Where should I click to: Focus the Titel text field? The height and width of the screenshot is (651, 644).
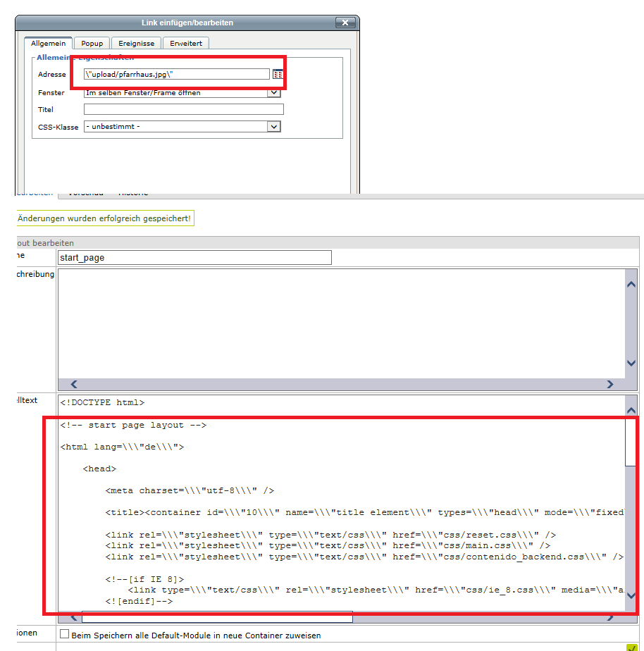tap(183, 109)
